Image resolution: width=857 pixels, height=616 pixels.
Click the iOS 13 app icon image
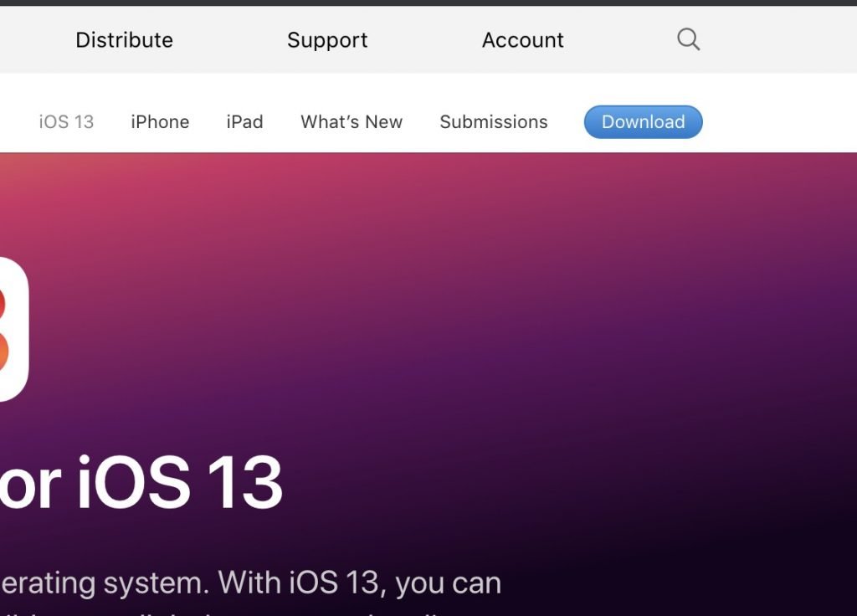13,329
